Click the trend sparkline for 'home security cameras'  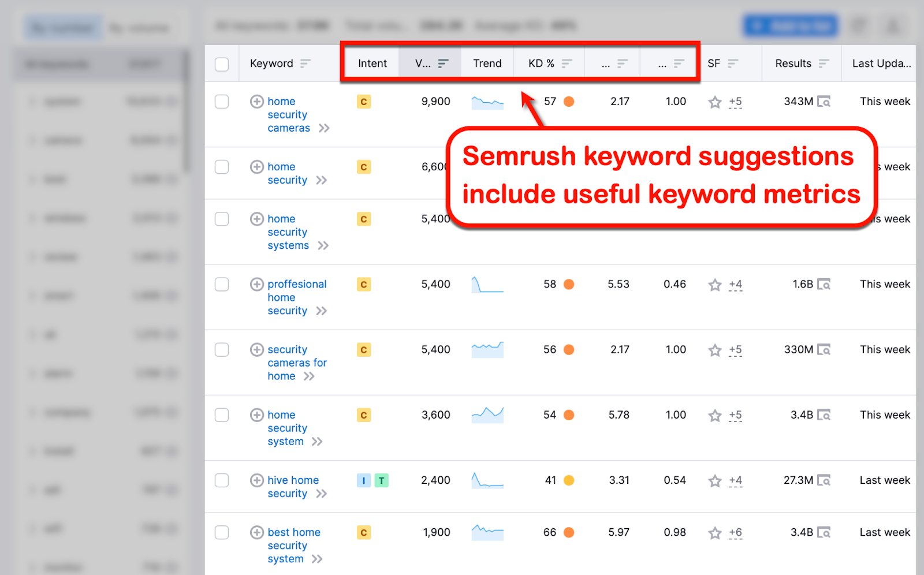coord(487,103)
